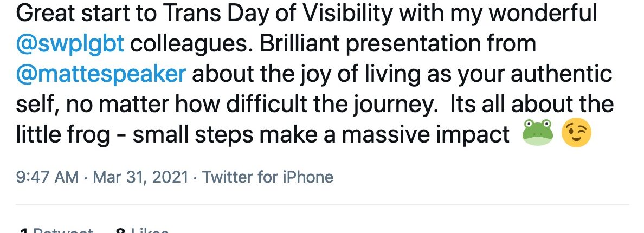Open the @mattespeaker profile mention
Screen dimensions: 644x233
101,74
